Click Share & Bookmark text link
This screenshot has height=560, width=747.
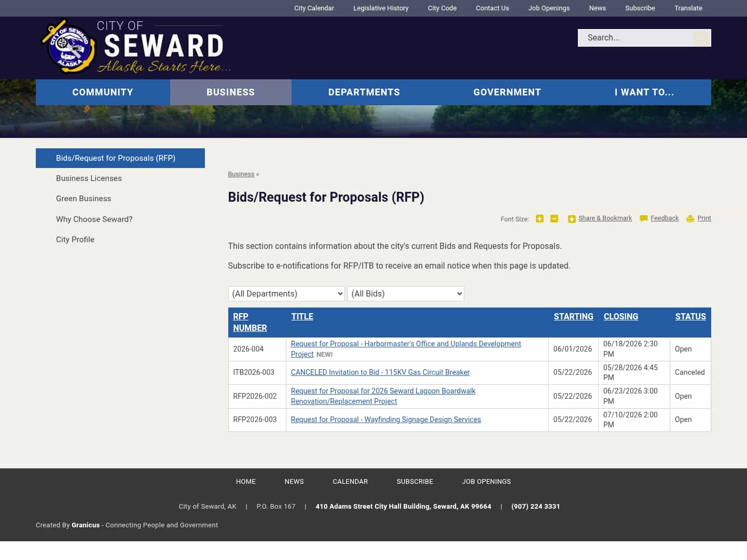tap(605, 218)
